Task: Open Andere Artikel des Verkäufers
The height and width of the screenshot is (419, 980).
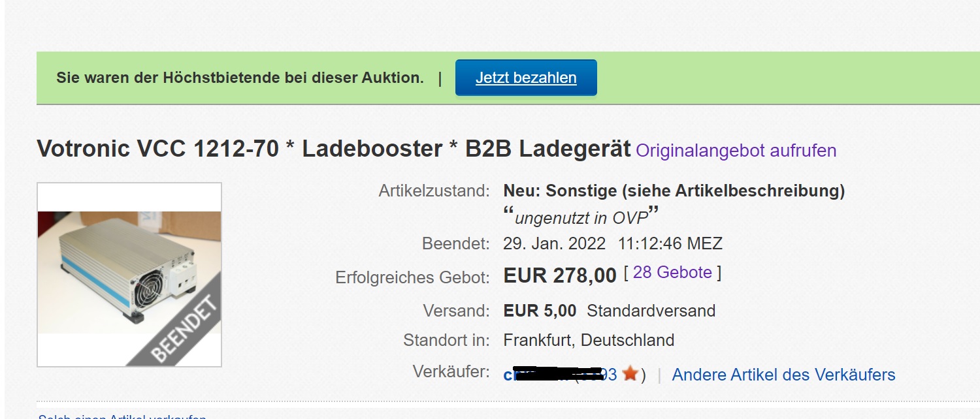Action: click(783, 375)
